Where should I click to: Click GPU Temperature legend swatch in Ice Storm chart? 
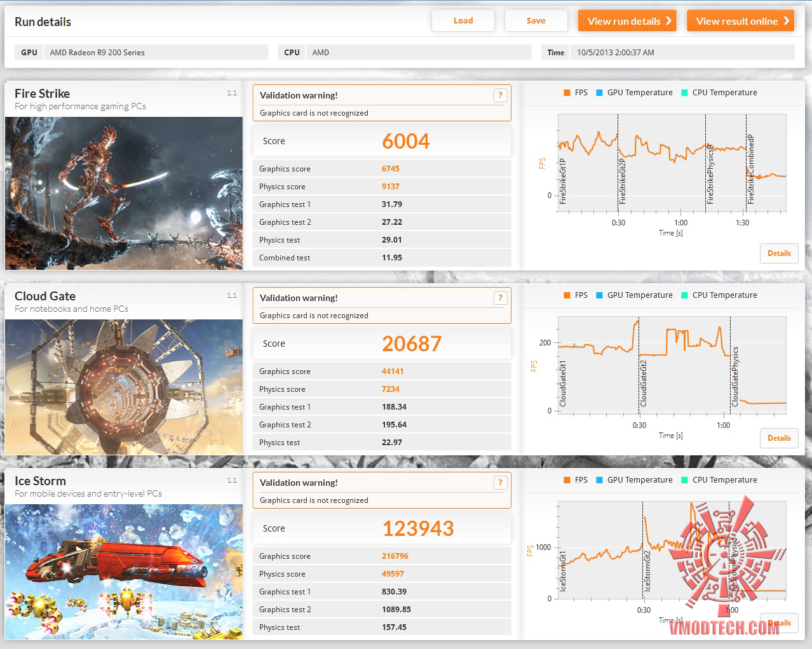click(x=599, y=480)
